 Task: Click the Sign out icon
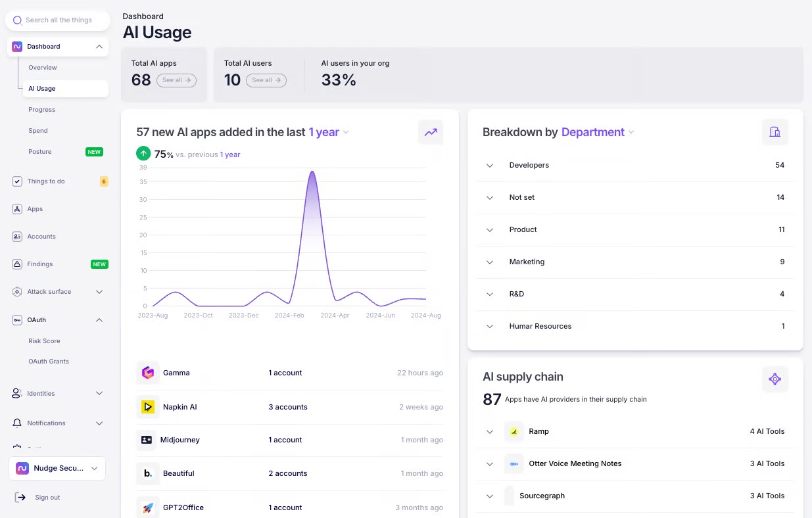point(20,498)
